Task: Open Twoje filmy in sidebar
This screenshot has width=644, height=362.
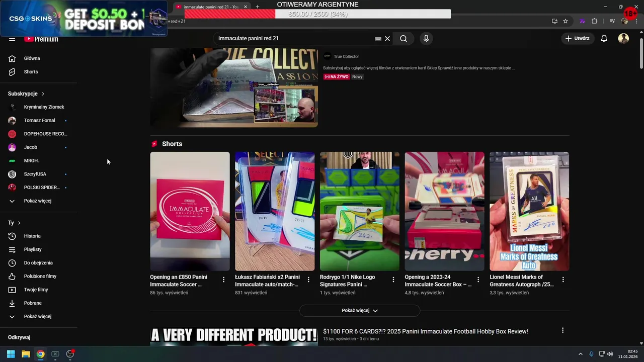Action: 38,290
